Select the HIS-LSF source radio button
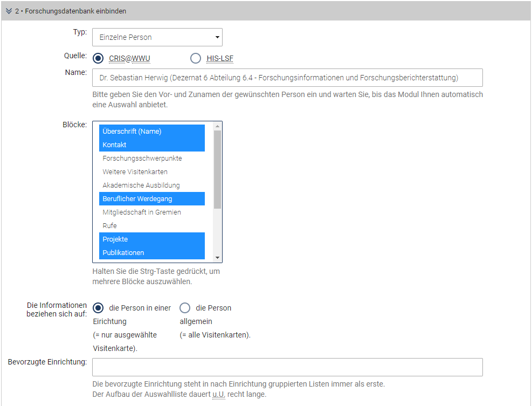This screenshot has height=406, width=532. pos(196,58)
